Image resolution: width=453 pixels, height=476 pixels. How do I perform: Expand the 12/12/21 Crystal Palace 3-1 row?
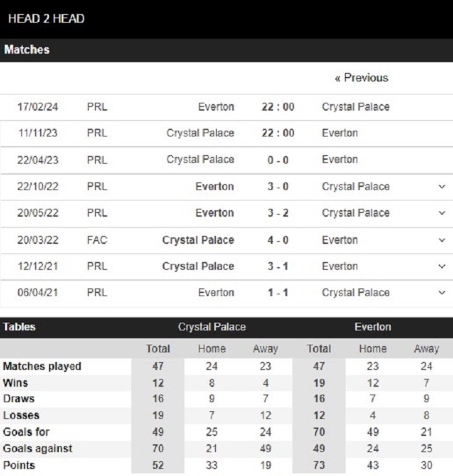point(442,266)
